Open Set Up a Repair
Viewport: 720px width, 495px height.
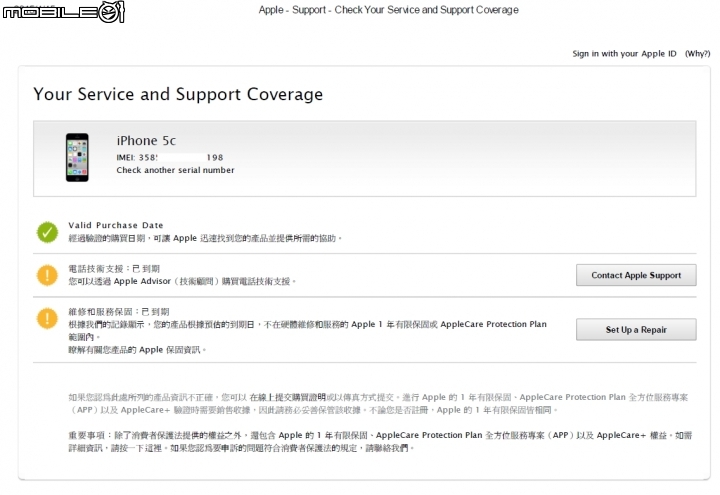[636, 330]
